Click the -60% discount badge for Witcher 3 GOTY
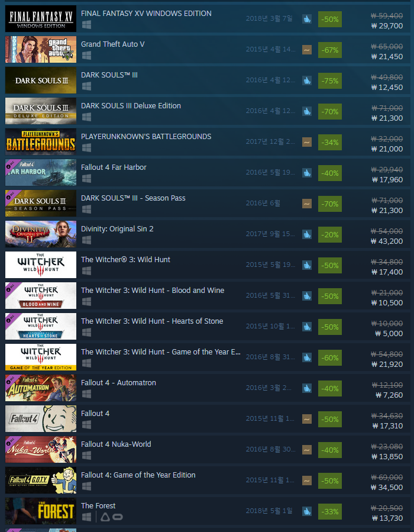This screenshot has width=414, height=532. pyautogui.click(x=330, y=357)
